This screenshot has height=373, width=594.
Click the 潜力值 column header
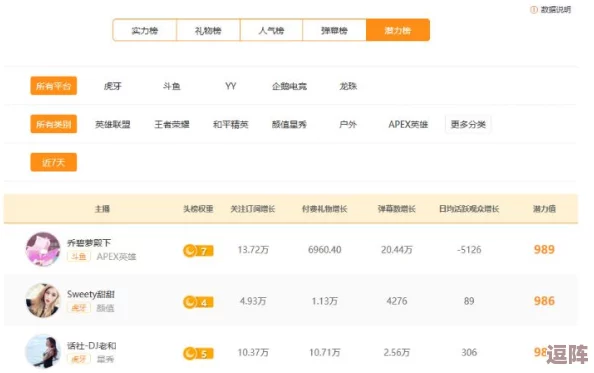[544, 209]
